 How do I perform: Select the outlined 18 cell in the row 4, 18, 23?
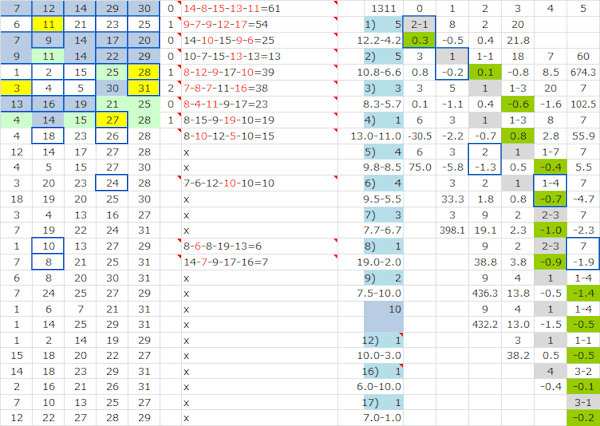click(48, 136)
